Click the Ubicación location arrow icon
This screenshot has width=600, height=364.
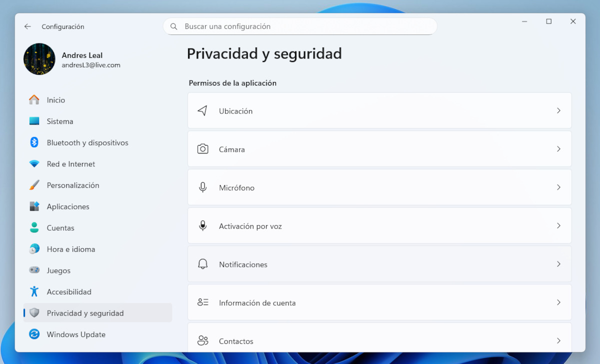coord(202,111)
